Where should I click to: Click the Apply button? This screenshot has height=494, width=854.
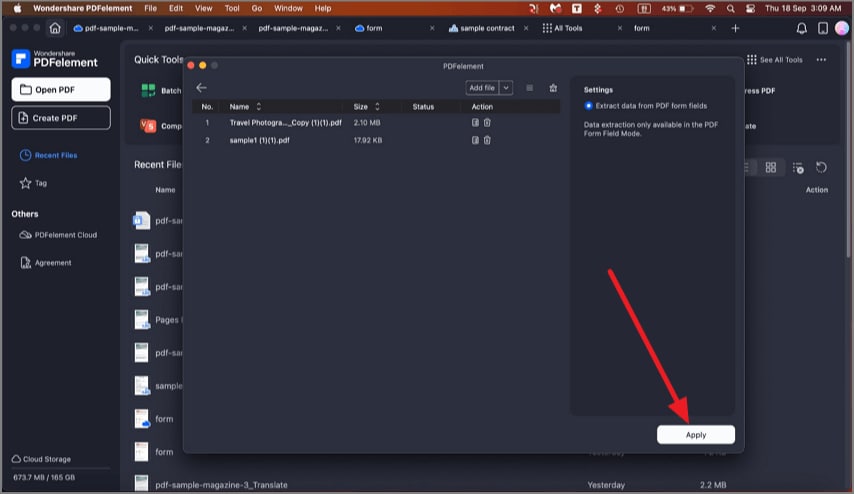tap(696, 435)
